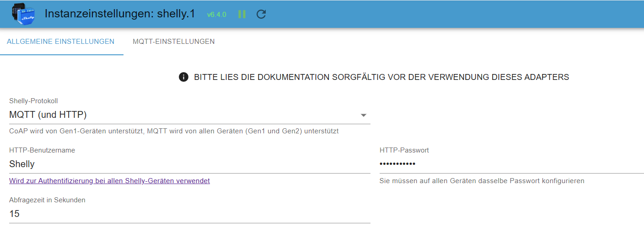The height and width of the screenshot is (232, 644).
Task: Click the version label v6.4.0
Action: (217, 15)
